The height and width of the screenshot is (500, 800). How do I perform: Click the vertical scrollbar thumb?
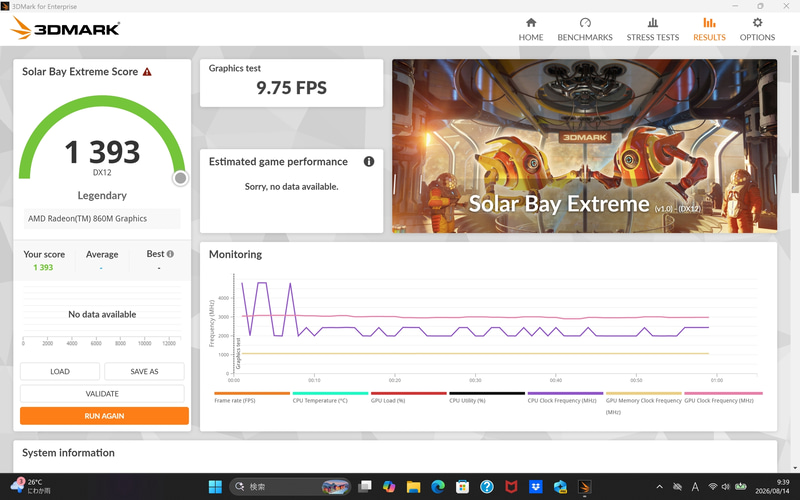[795, 122]
